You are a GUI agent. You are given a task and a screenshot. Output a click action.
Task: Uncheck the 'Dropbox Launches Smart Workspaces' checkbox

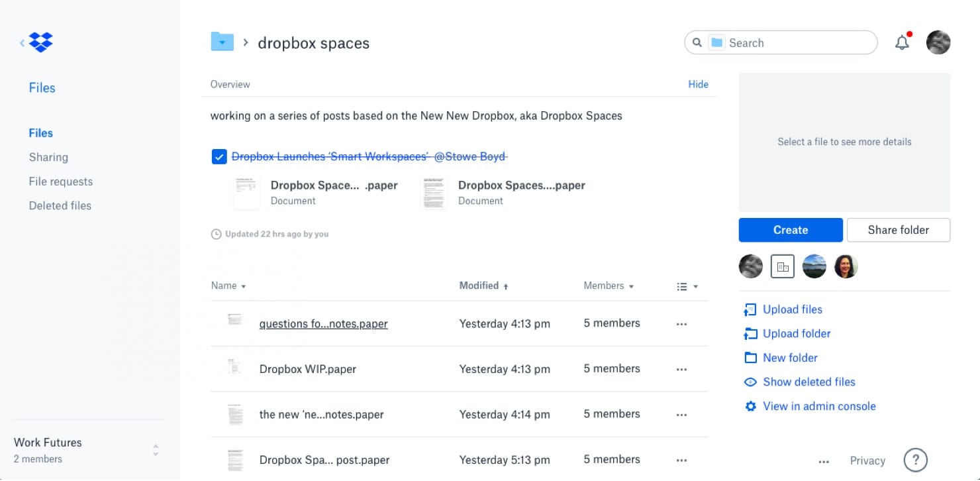click(219, 157)
